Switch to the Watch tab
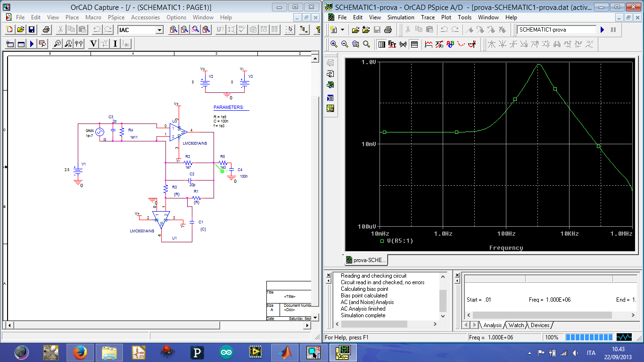 [516, 325]
